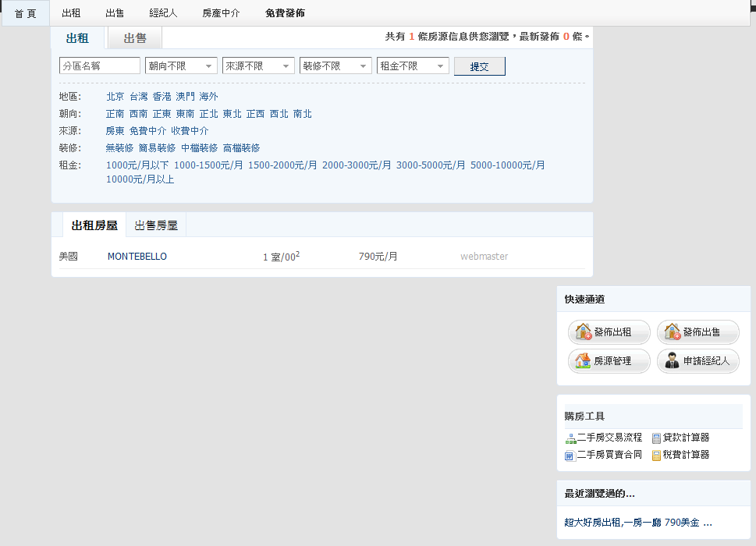The height and width of the screenshot is (546, 756).
Task: Click the 稅費計算器 calculator icon
Action: 656,456
